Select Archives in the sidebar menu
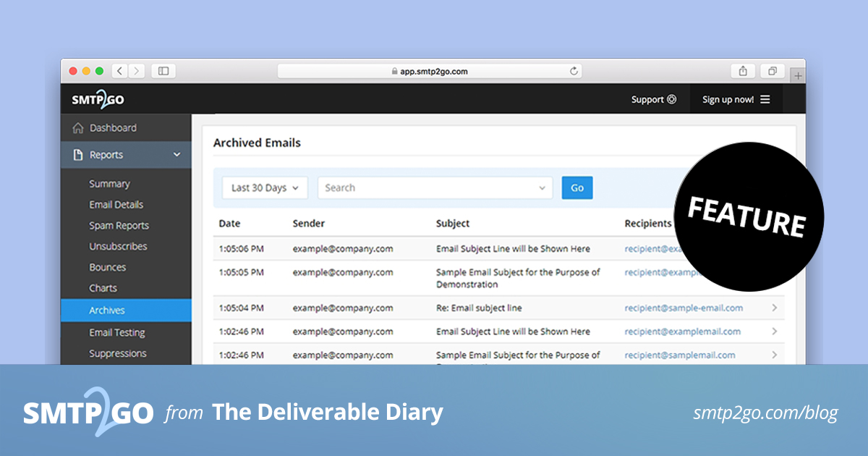This screenshot has width=868, height=456. 106,311
